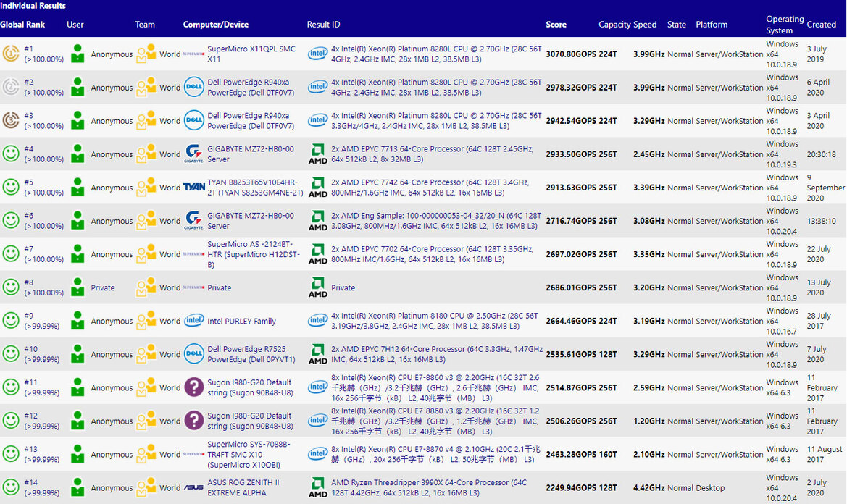Sort by the User column header
The height and width of the screenshot is (504, 847).
(75, 25)
